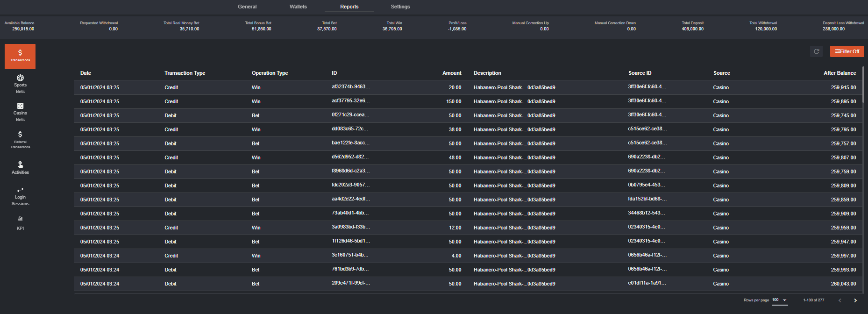Image resolution: width=868 pixels, height=314 pixels.
Task: Select transaction ID 0f271c29-ccea…
Action: coord(350,115)
